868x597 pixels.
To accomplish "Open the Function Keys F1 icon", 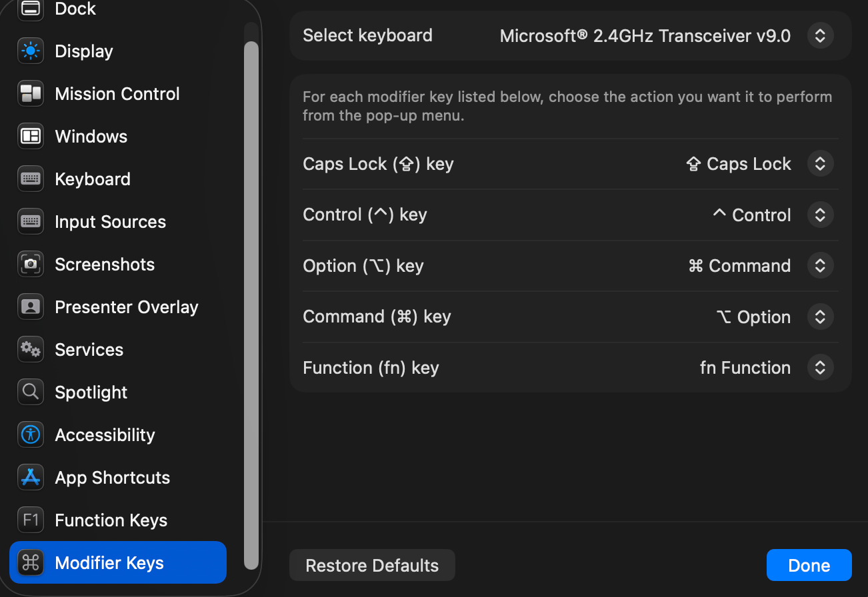I will click(31, 520).
